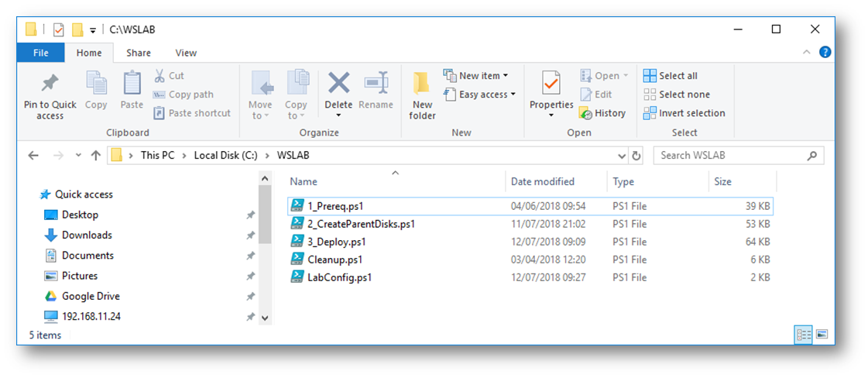Open the Easy access dropdown
Image resolution: width=868 pixels, height=378 pixels.
[x=480, y=94]
